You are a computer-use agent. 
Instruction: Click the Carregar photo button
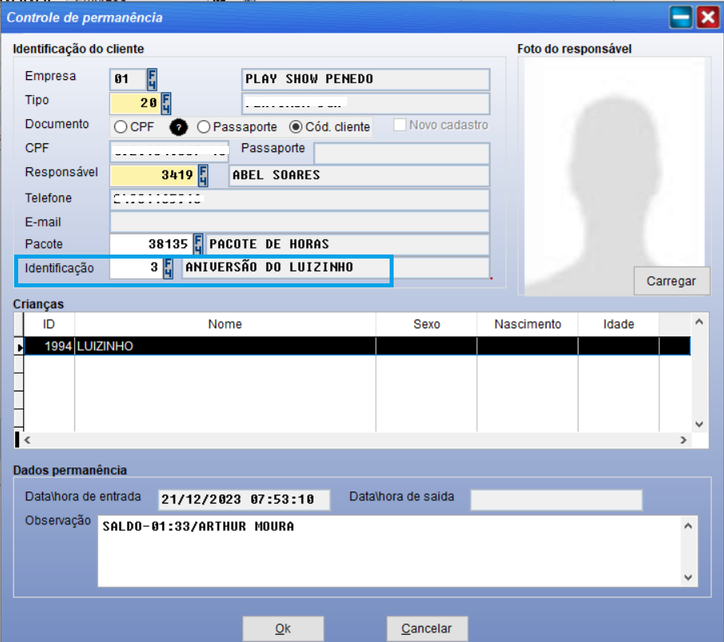click(x=671, y=281)
